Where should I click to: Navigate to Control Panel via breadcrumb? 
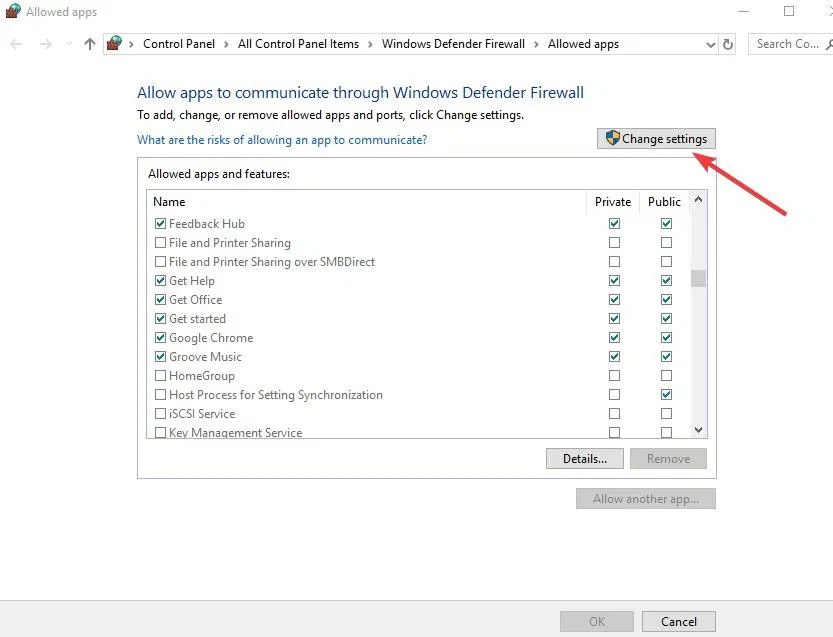(179, 44)
